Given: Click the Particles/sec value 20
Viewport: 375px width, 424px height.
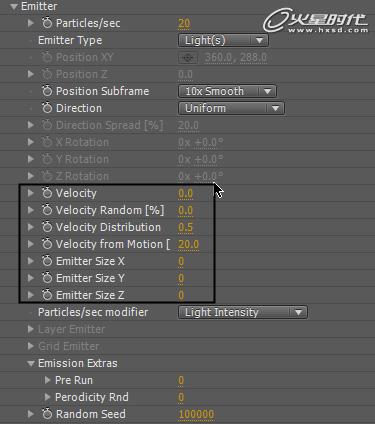Looking at the screenshot, I should 184,23.
